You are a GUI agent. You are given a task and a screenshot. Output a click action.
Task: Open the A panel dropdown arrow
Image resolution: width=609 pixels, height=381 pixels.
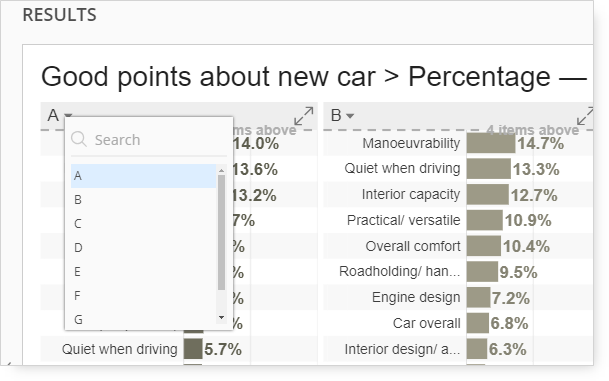(x=68, y=115)
